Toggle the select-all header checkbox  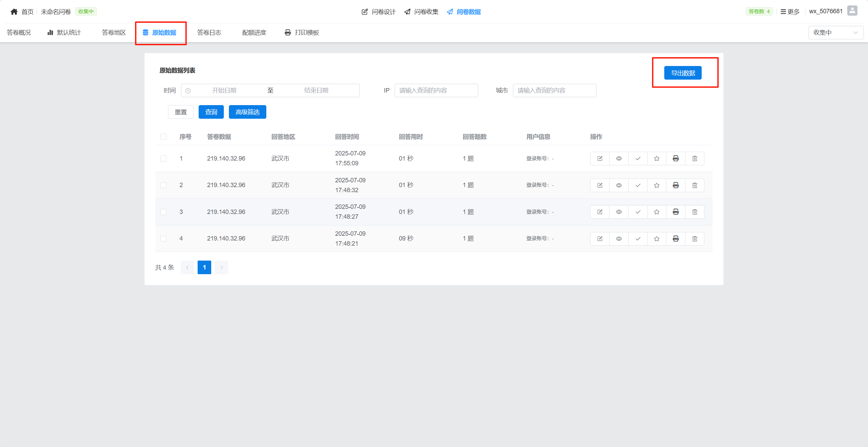163,137
